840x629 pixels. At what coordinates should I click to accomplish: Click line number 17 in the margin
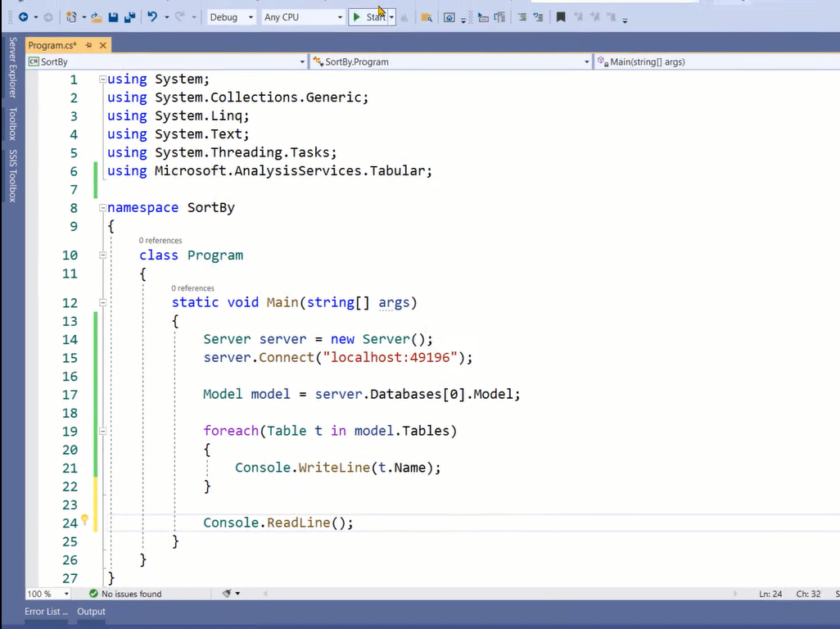coord(70,395)
